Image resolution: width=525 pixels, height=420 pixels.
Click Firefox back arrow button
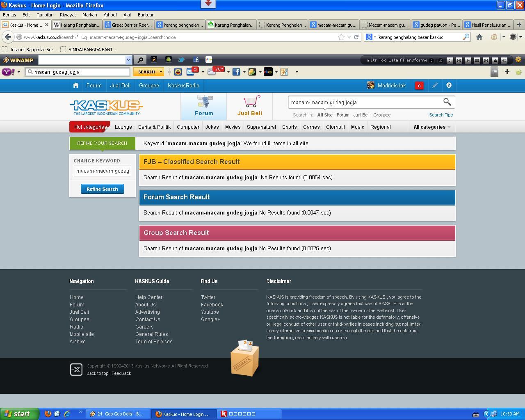click(x=8, y=37)
